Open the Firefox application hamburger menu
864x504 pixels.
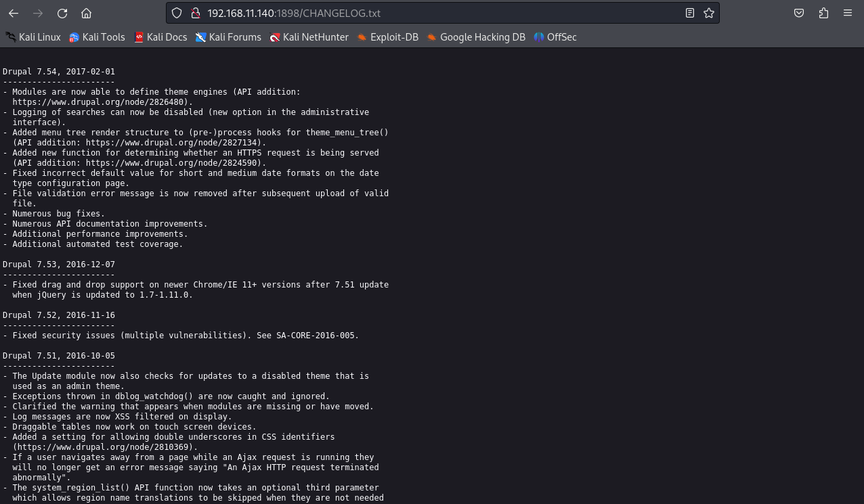coord(848,13)
